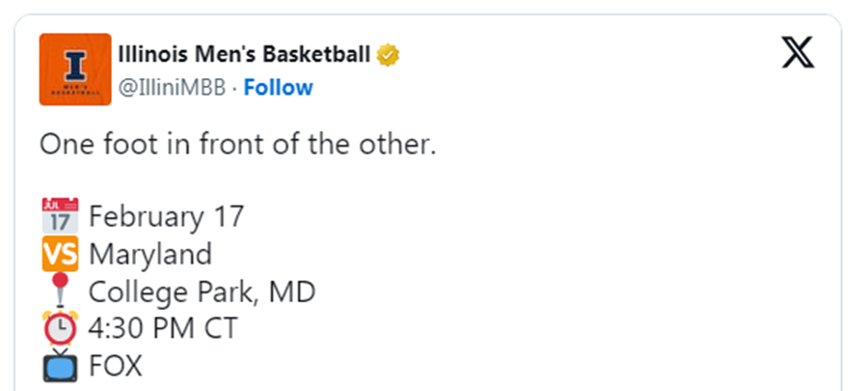Click the television emoji icon
The height and width of the screenshot is (391, 868).
60,366
